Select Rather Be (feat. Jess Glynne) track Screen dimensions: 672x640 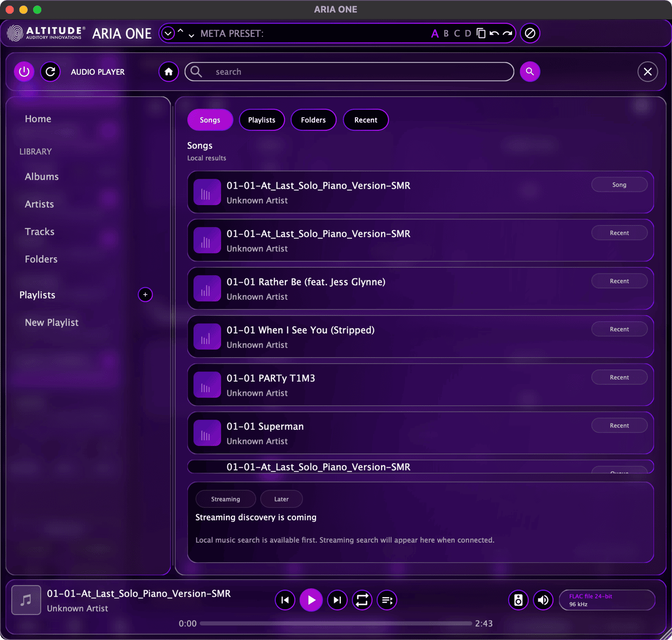click(420, 289)
